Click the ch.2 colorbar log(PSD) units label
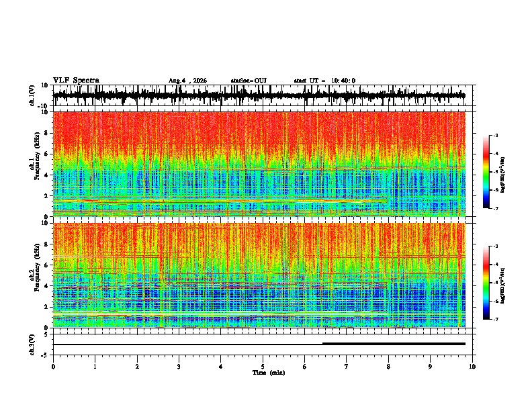The width and height of the screenshot is (532, 411). click(x=503, y=285)
